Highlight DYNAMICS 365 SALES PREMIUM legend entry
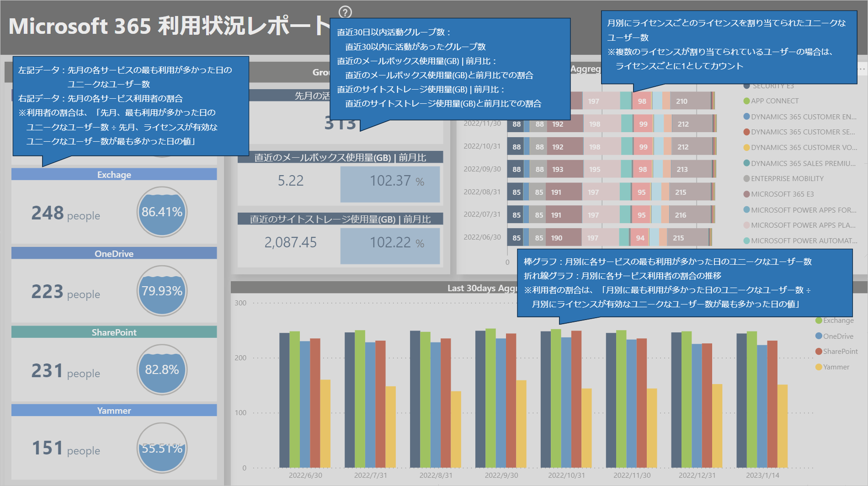Viewport: 868px width, 486px height. [803, 163]
